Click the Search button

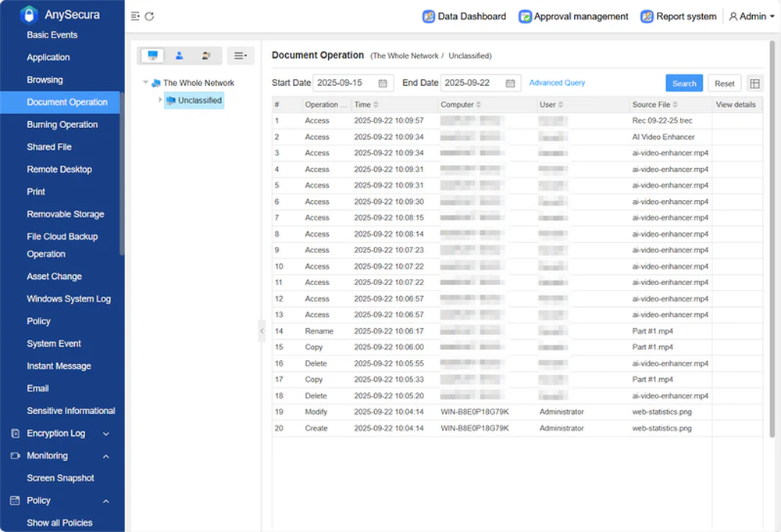coord(683,83)
